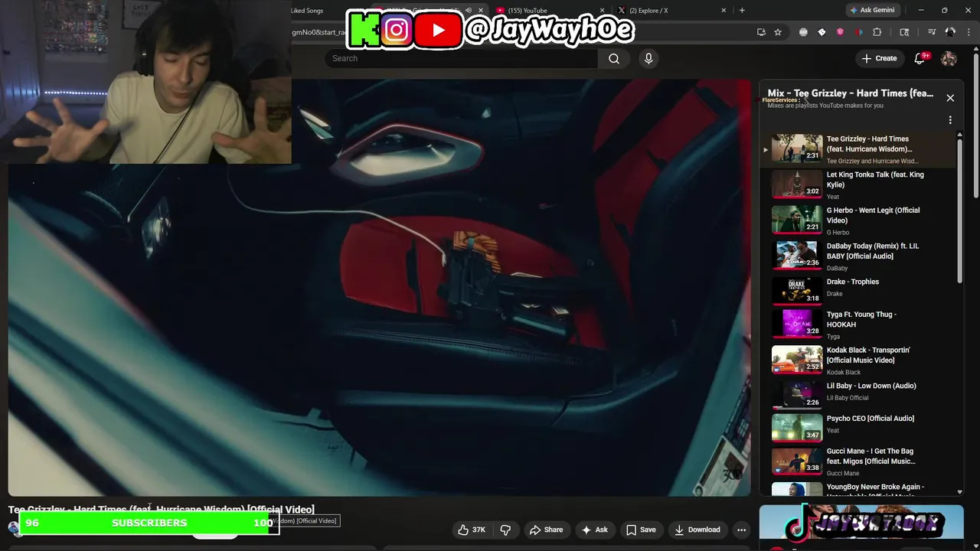Click the grey round extension icon
Viewport: 980px width, 551px height.
point(803,32)
